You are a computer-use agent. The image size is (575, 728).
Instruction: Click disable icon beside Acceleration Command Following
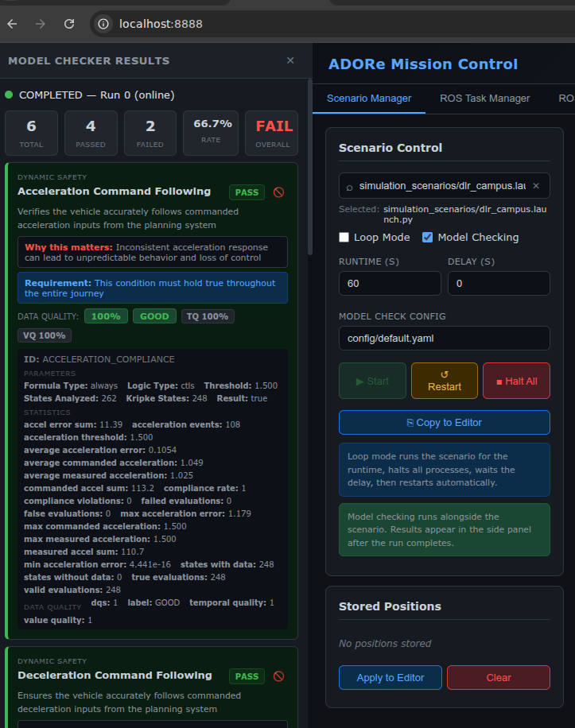tap(278, 192)
